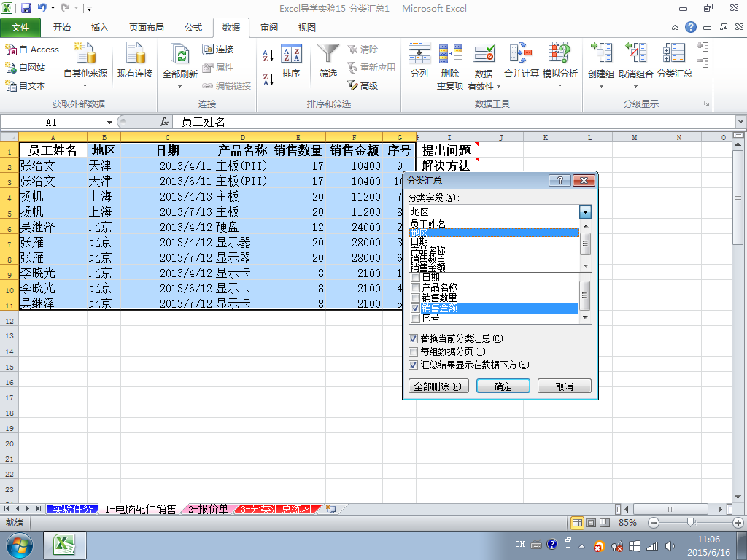Zoom out with minus button
The height and width of the screenshot is (560, 747).
pos(654,523)
